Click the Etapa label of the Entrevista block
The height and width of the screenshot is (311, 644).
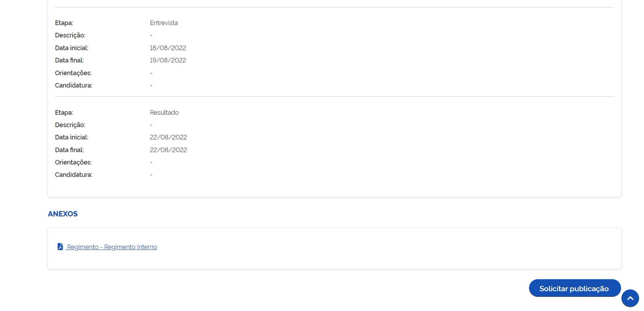(x=64, y=23)
